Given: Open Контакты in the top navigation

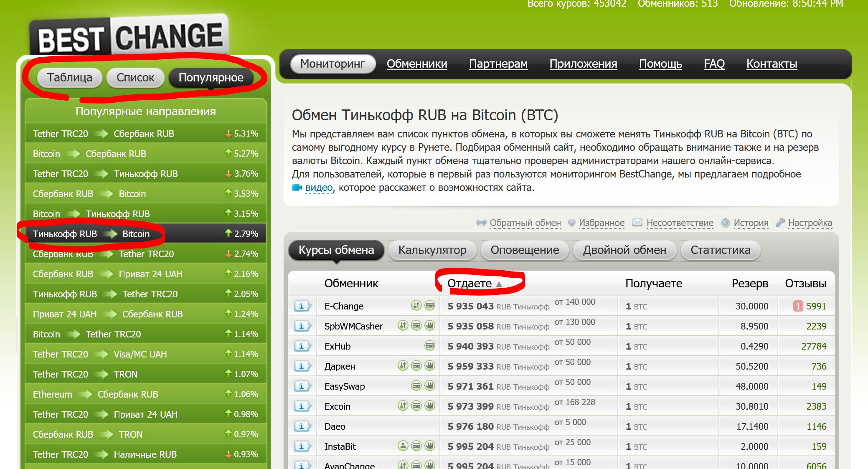Looking at the screenshot, I should click(x=772, y=64).
